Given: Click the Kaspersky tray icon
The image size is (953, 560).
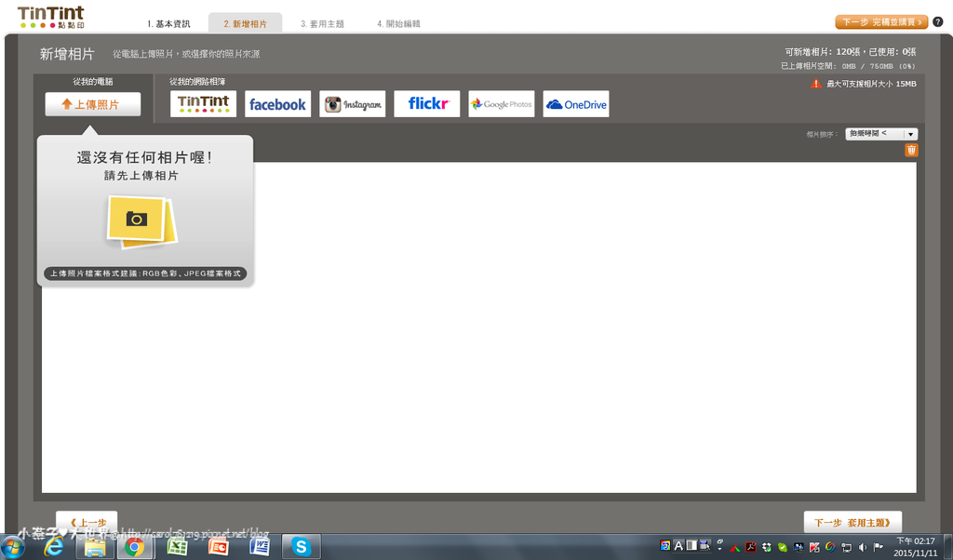Looking at the screenshot, I should point(814,547).
